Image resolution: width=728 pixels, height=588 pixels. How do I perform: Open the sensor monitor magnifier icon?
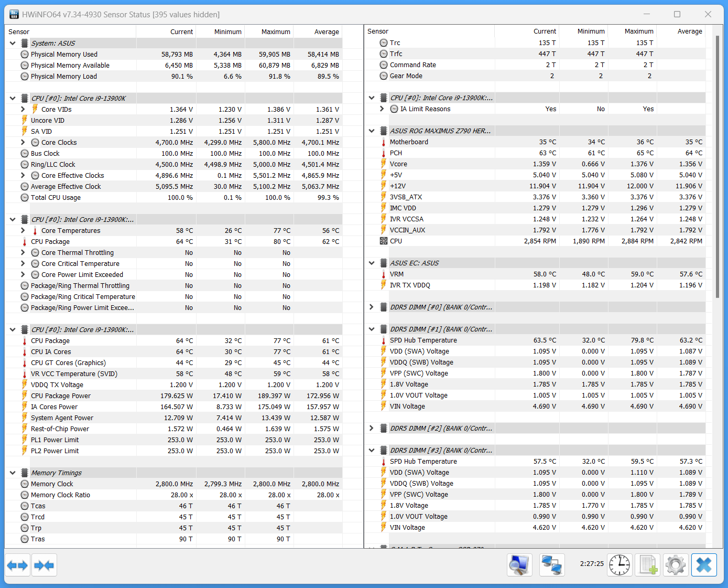(519, 565)
